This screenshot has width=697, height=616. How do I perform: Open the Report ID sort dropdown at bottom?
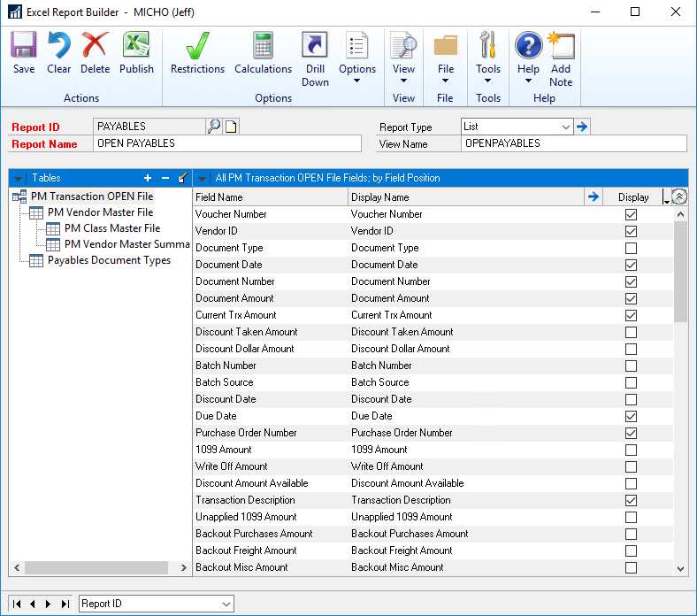pyautogui.click(x=226, y=604)
